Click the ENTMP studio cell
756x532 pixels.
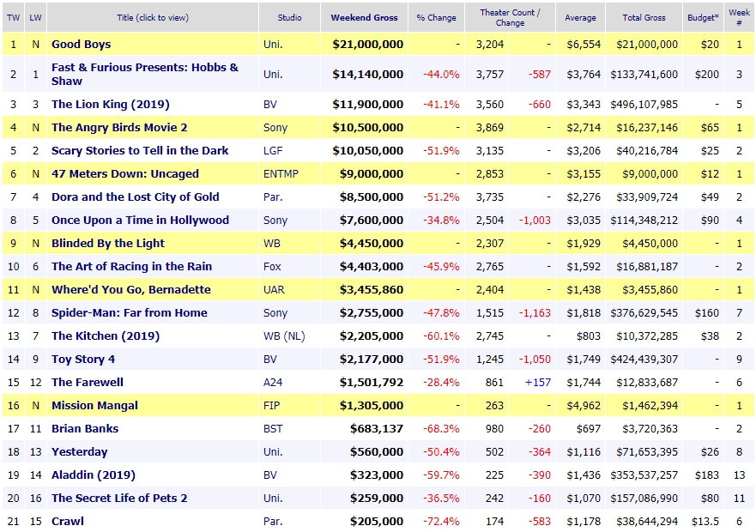(x=281, y=174)
